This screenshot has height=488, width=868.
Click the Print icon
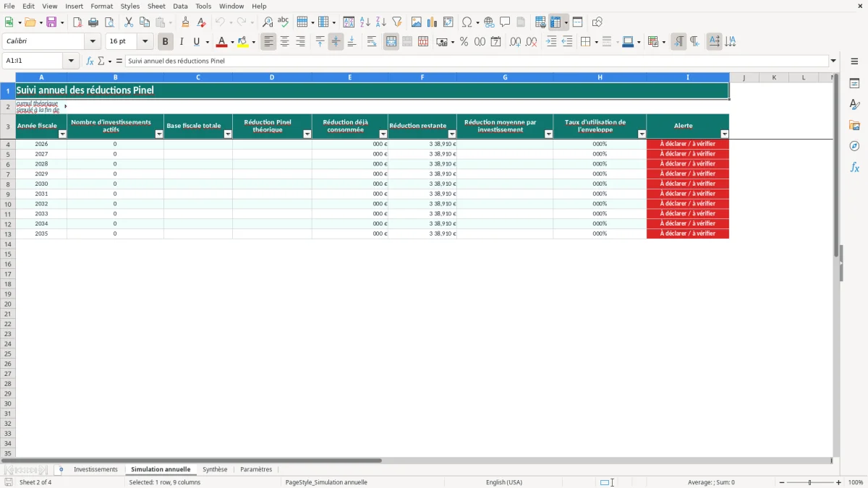coord(93,22)
